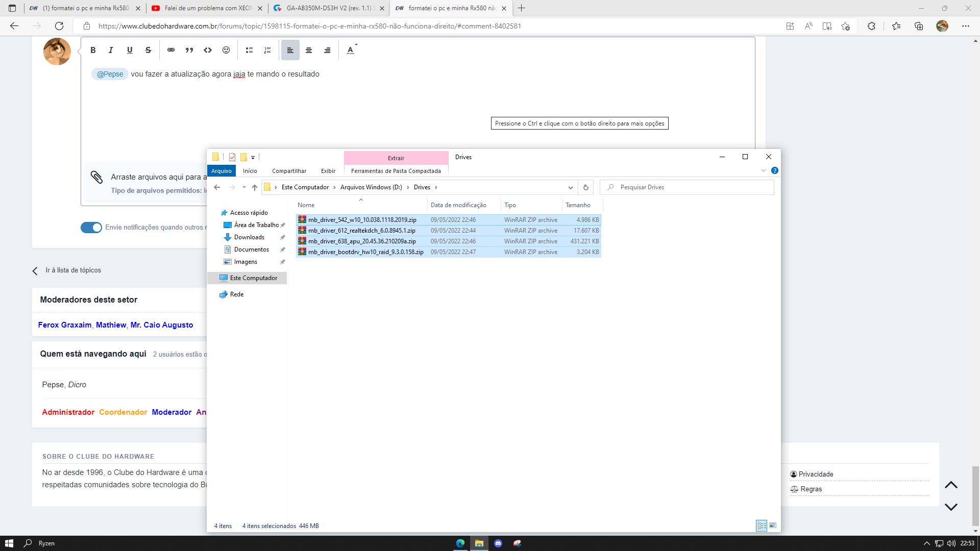Sort files by Data de modificação column
The height and width of the screenshot is (551, 980).
(x=463, y=205)
